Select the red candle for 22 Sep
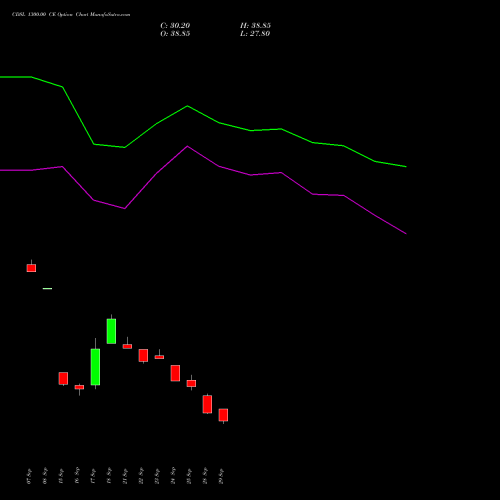Screen dimensions: 500x500 (x=143, y=355)
